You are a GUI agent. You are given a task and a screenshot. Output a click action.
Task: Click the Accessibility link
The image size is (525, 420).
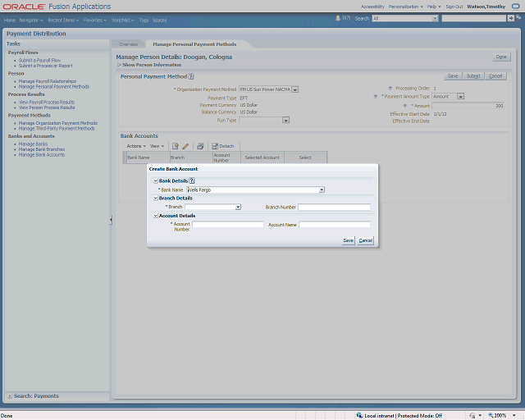click(372, 7)
